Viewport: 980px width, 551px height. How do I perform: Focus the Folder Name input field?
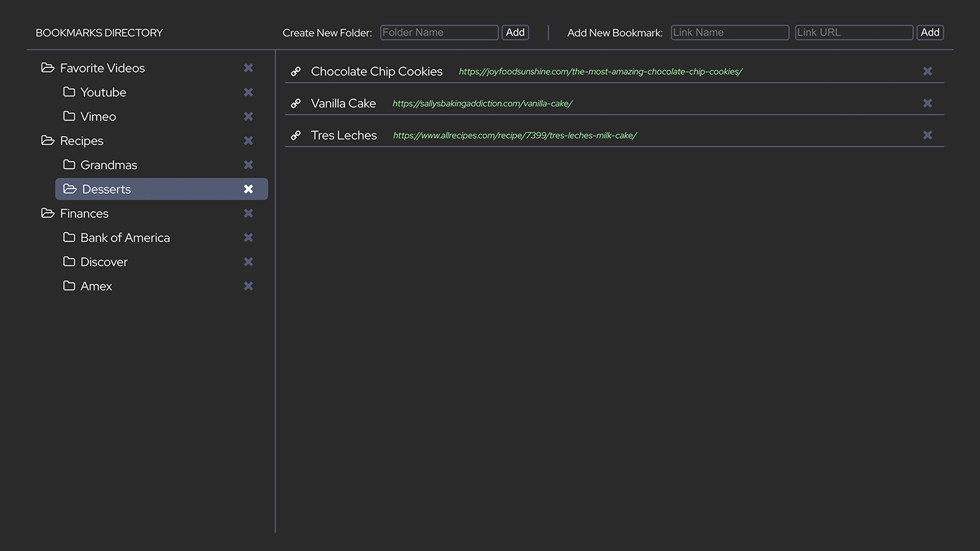click(x=440, y=33)
